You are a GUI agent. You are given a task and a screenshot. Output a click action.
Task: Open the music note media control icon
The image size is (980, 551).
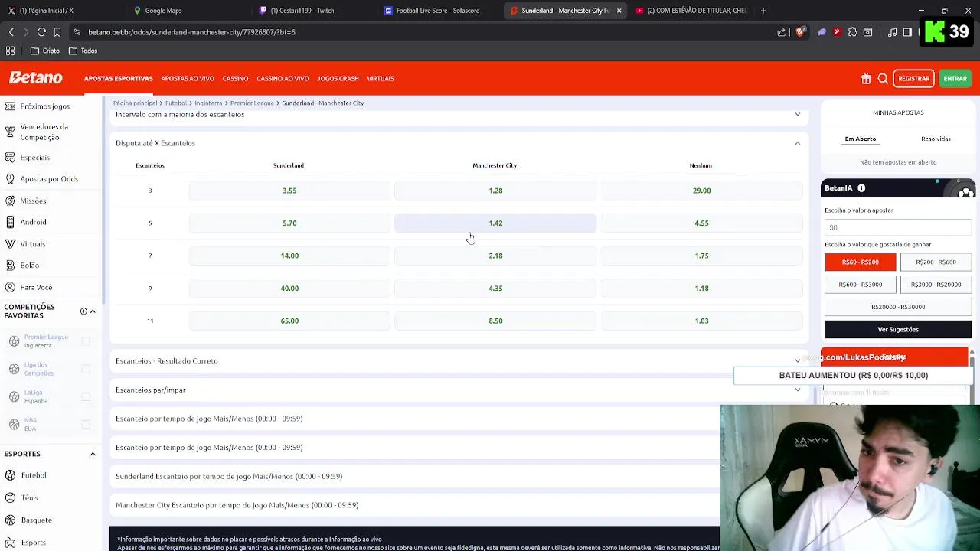point(892,32)
